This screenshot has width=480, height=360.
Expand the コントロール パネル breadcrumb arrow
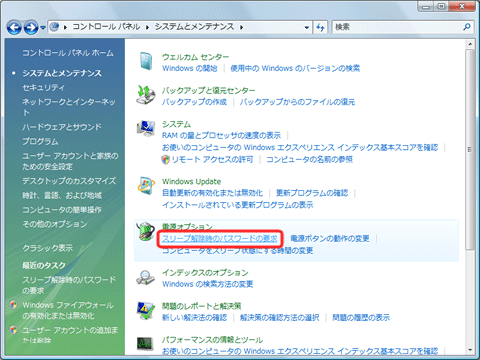click(x=66, y=27)
